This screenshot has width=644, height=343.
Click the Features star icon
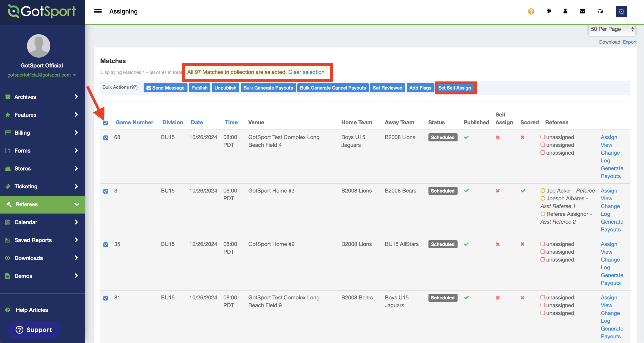pos(8,115)
